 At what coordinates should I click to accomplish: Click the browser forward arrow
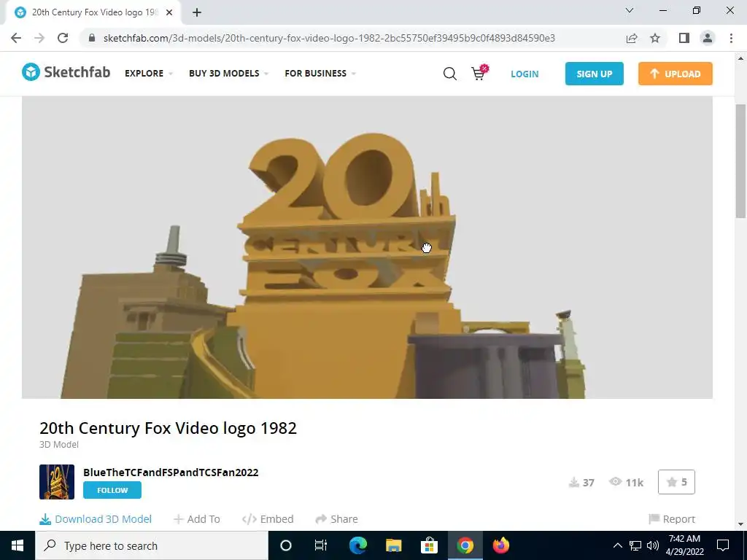pyautogui.click(x=39, y=38)
